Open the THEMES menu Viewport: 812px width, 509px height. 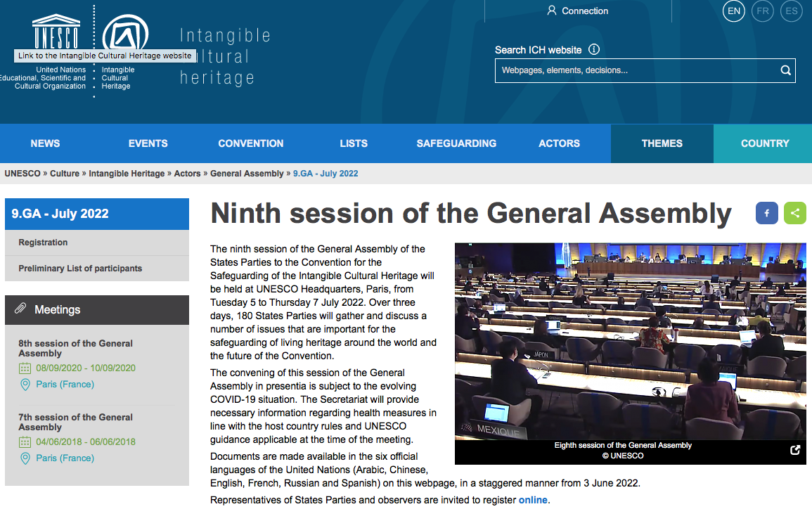coord(662,143)
